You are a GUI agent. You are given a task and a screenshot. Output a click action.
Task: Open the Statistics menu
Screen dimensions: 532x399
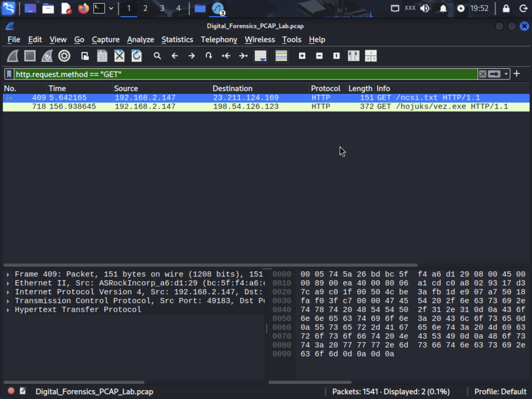click(177, 40)
